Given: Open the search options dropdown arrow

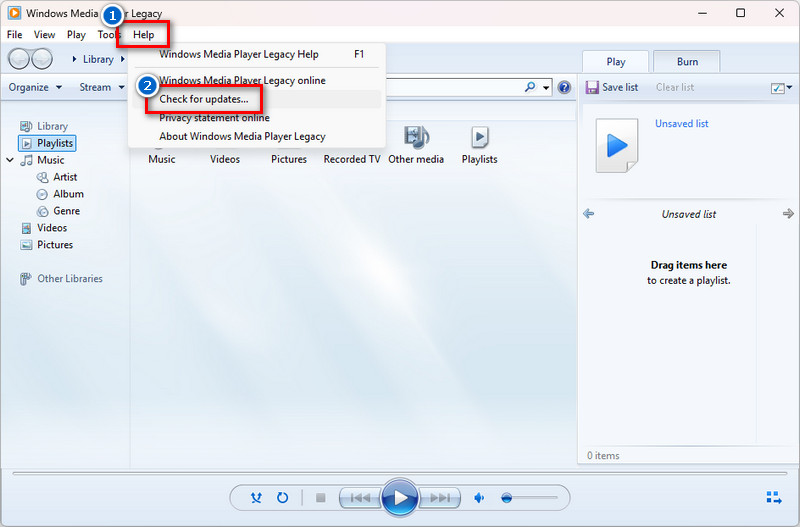Looking at the screenshot, I should (546, 88).
